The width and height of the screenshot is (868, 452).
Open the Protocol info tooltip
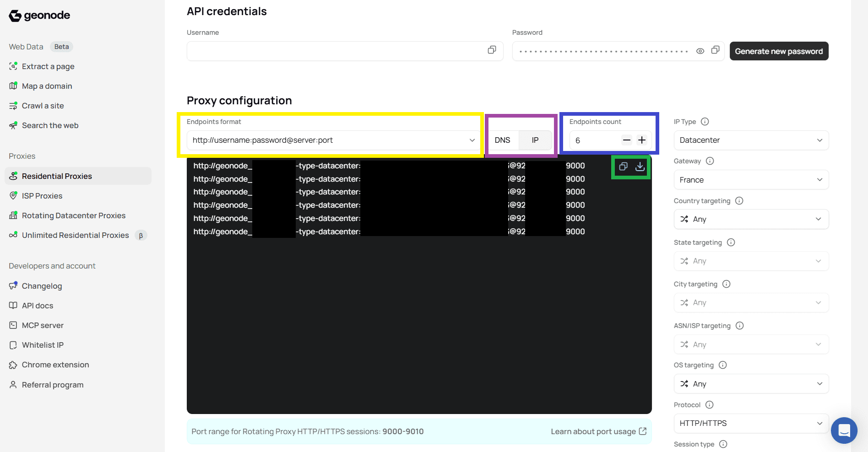click(x=710, y=405)
